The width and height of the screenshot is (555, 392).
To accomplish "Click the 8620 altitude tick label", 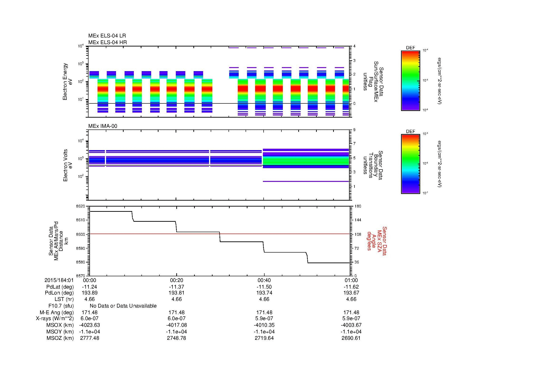I will [80, 206].
